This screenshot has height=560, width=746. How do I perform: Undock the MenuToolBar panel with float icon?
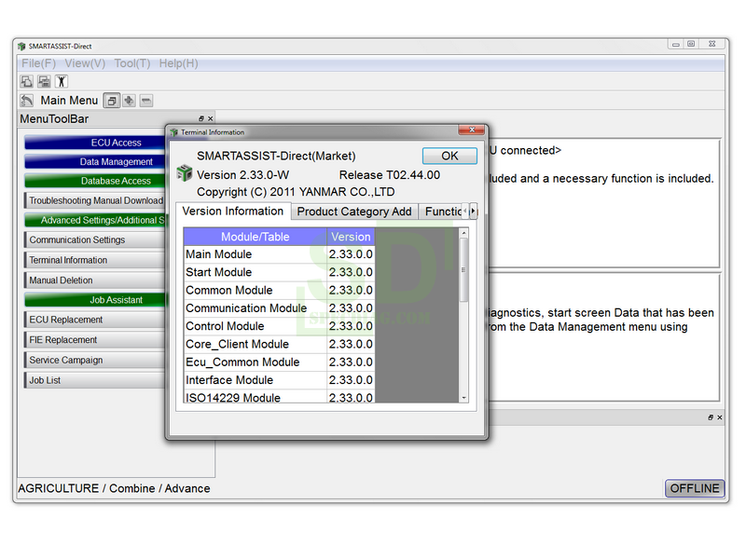201,119
